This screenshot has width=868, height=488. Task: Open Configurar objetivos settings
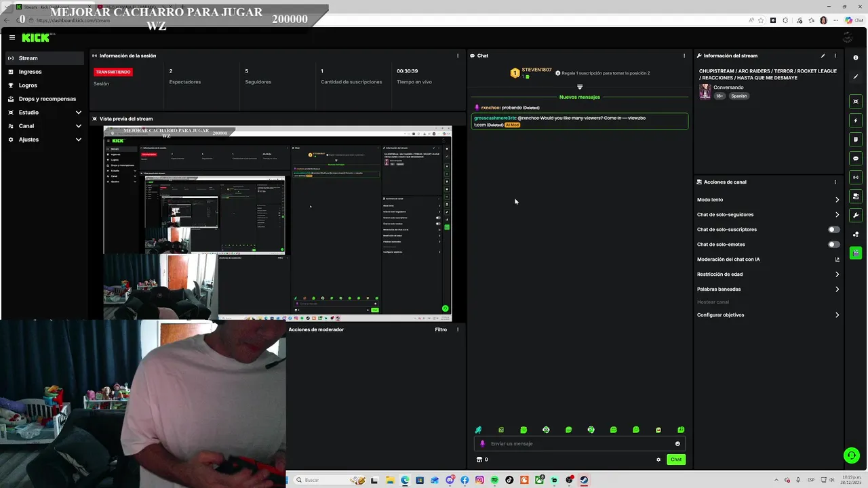click(x=768, y=315)
